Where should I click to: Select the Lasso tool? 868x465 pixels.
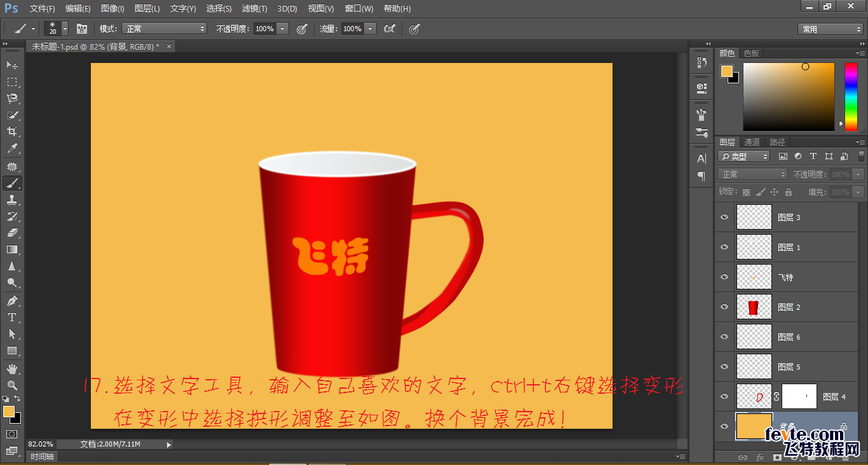(x=12, y=99)
